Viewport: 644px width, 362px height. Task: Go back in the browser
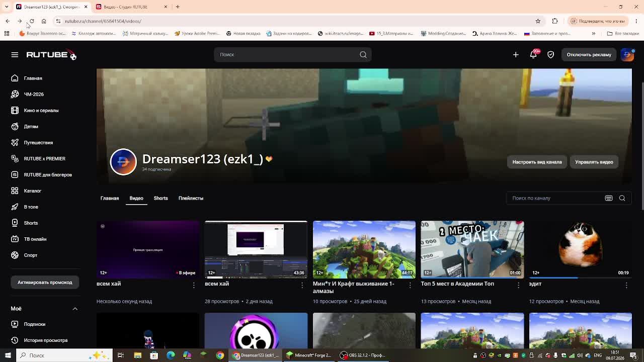[x=8, y=21]
